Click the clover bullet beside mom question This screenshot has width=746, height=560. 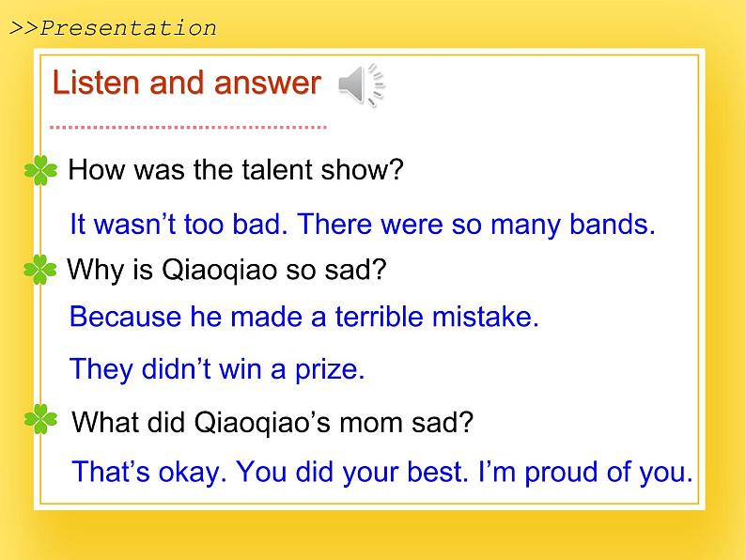[40, 419]
